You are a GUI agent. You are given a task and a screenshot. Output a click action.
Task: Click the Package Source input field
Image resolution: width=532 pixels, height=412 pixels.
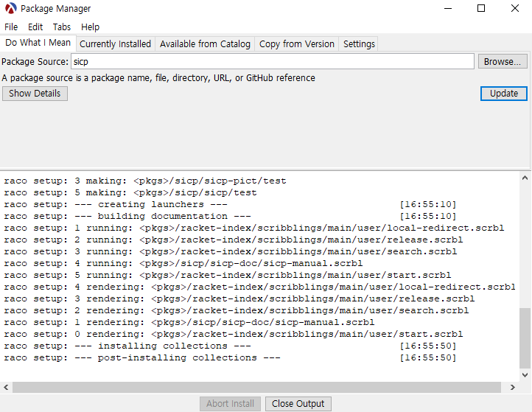coord(273,61)
